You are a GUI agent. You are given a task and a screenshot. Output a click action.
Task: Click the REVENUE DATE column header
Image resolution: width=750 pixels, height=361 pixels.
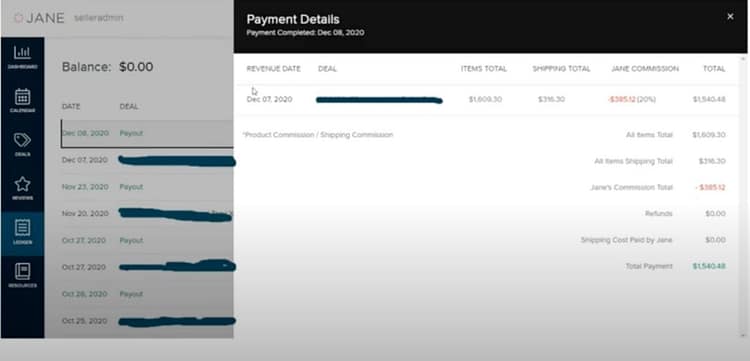[274, 69]
